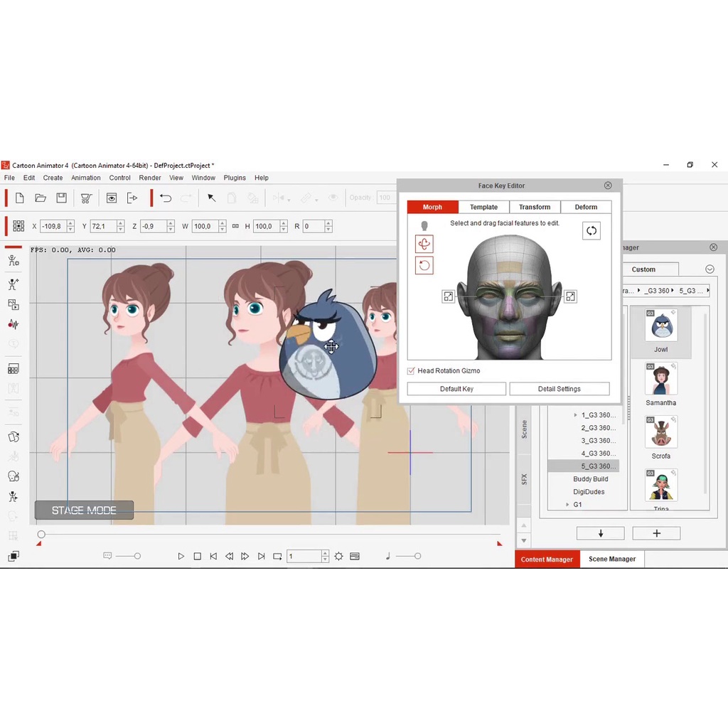Undo the last action
728x728 pixels.
click(166, 198)
